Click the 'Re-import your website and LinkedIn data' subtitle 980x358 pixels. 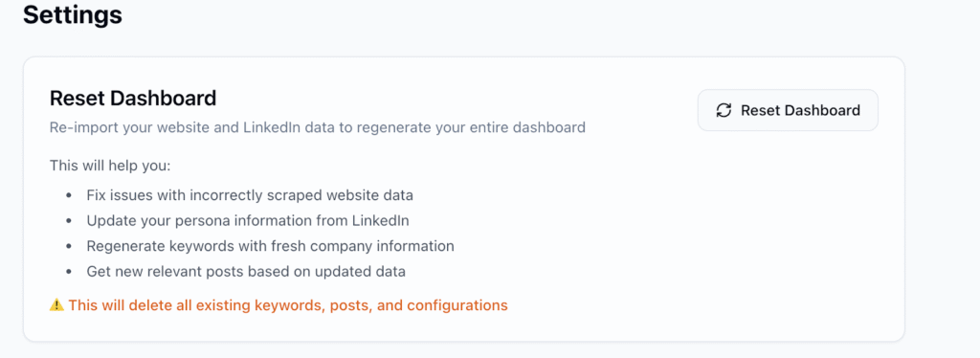(318, 127)
